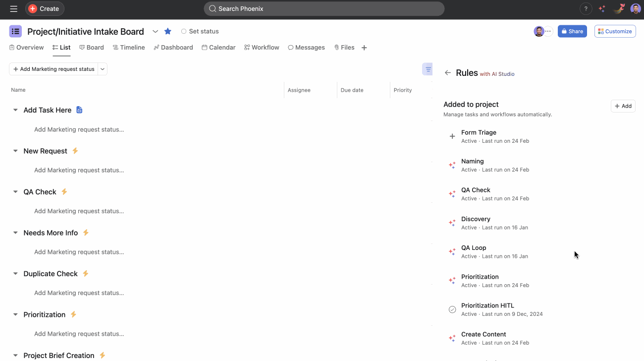This screenshot has width=644, height=361.
Task: Go back using the Rules panel arrow
Action: point(448,73)
